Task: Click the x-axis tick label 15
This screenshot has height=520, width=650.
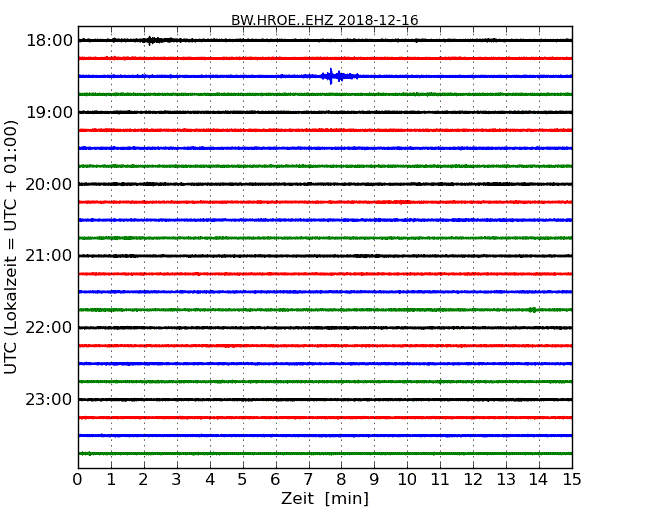Action: pos(572,480)
